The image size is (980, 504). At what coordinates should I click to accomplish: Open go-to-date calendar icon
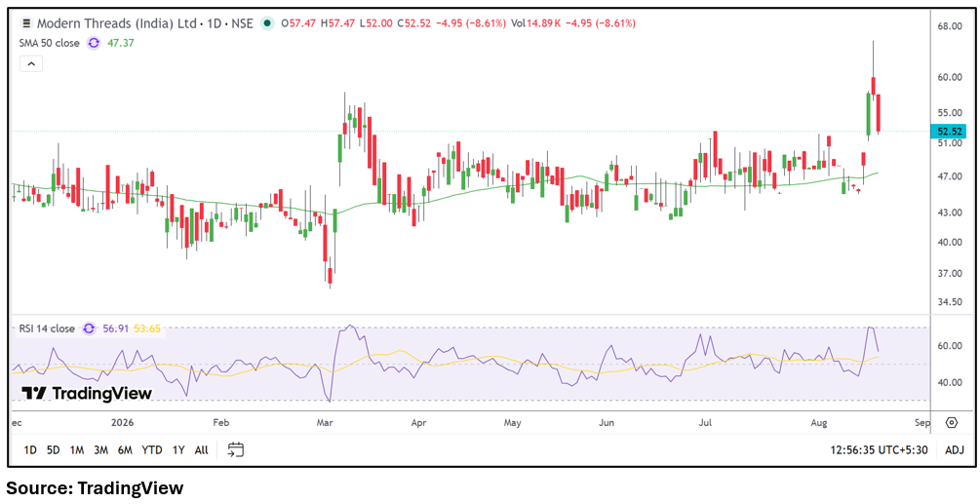coord(236,449)
